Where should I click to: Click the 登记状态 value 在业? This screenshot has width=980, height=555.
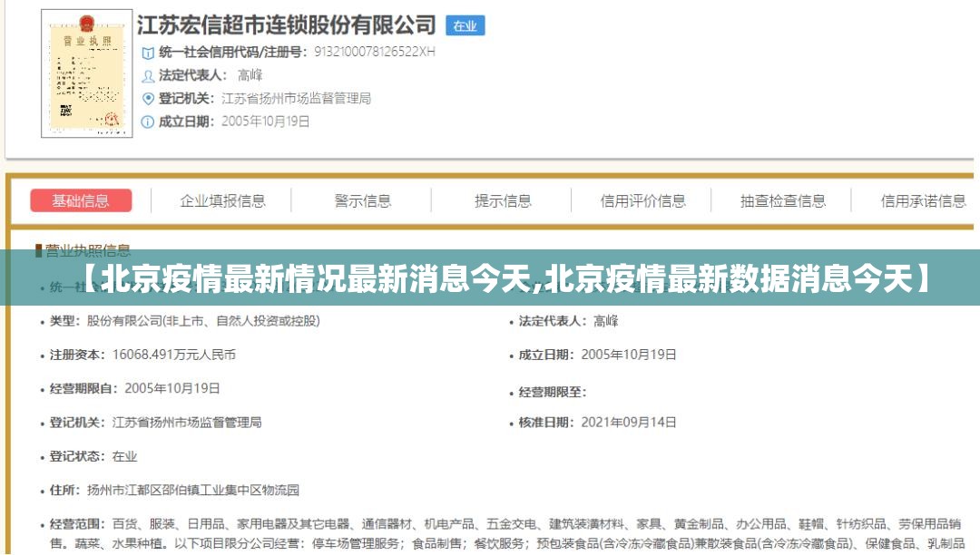coord(124,456)
